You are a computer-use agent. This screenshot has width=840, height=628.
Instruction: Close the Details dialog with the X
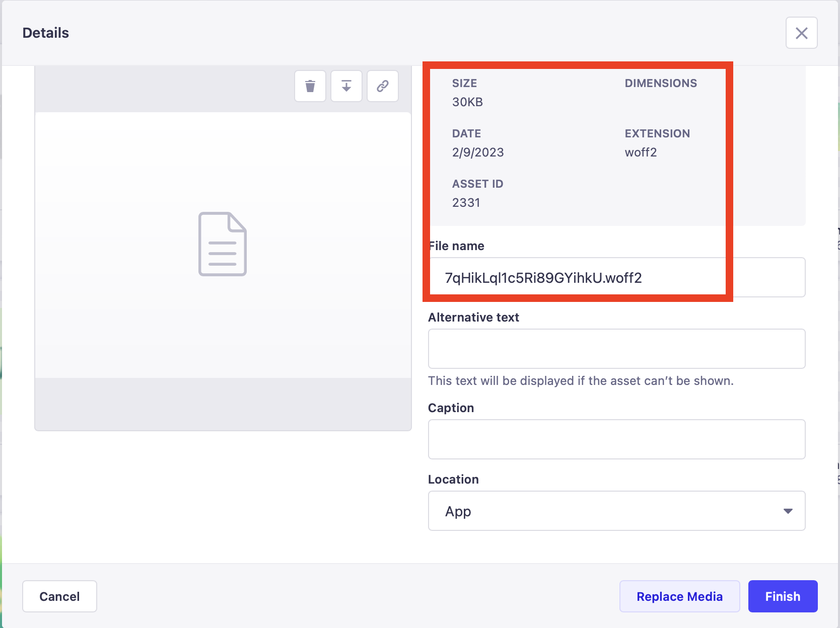tap(801, 32)
